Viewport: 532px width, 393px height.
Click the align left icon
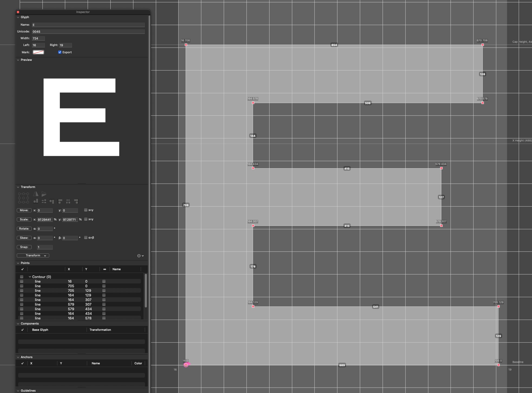tap(60, 201)
